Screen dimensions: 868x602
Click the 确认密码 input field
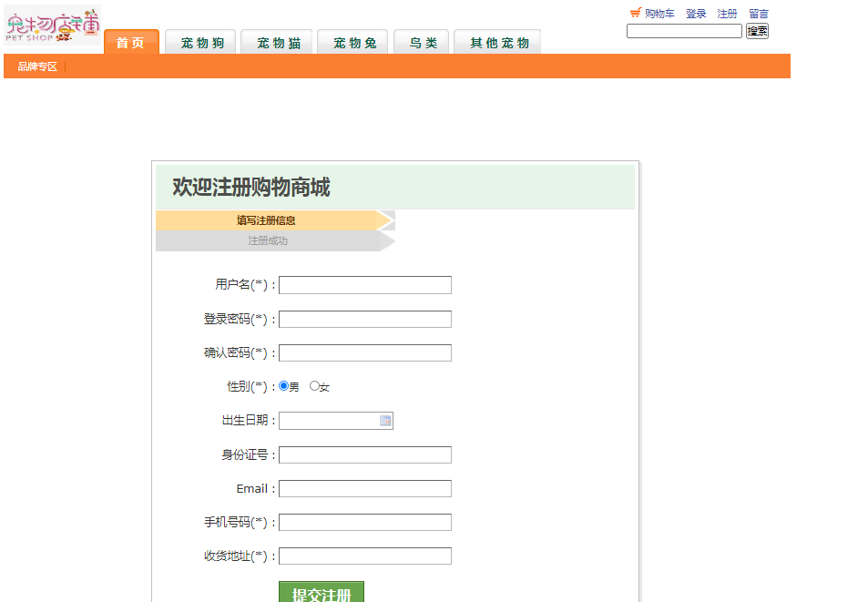pyautogui.click(x=365, y=353)
